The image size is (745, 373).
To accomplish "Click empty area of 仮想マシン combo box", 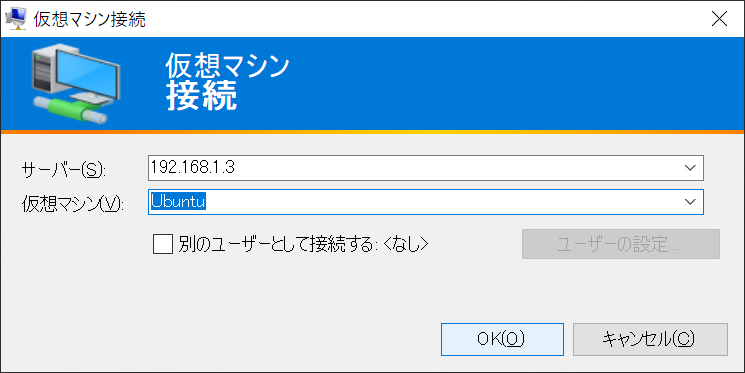I will coord(442,202).
